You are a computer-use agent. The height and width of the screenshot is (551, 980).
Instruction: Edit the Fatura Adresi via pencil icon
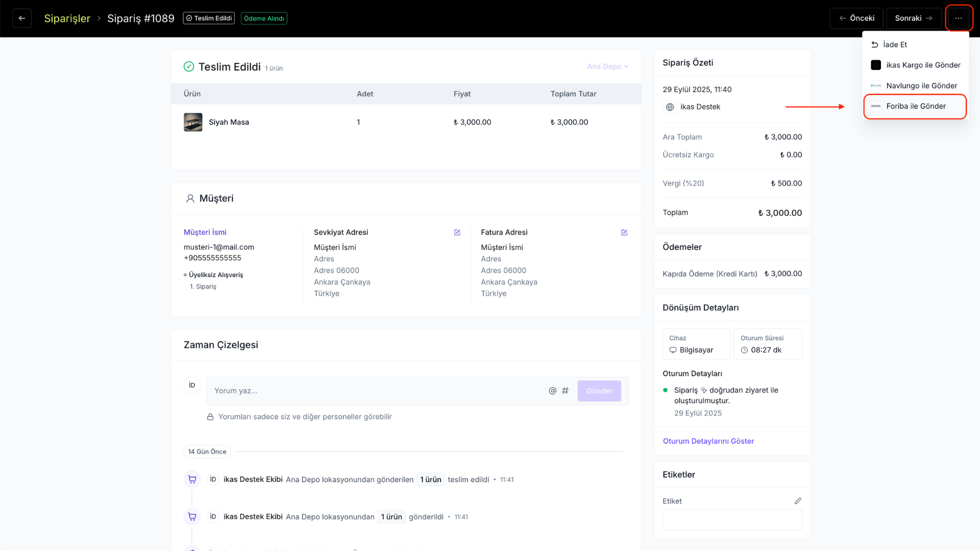tap(624, 233)
